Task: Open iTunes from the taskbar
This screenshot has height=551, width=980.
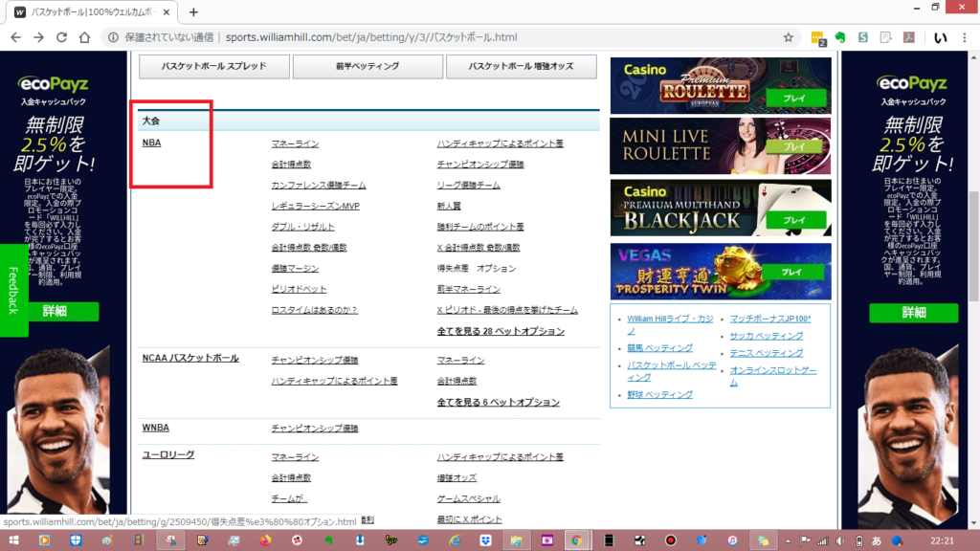Action: [732, 540]
